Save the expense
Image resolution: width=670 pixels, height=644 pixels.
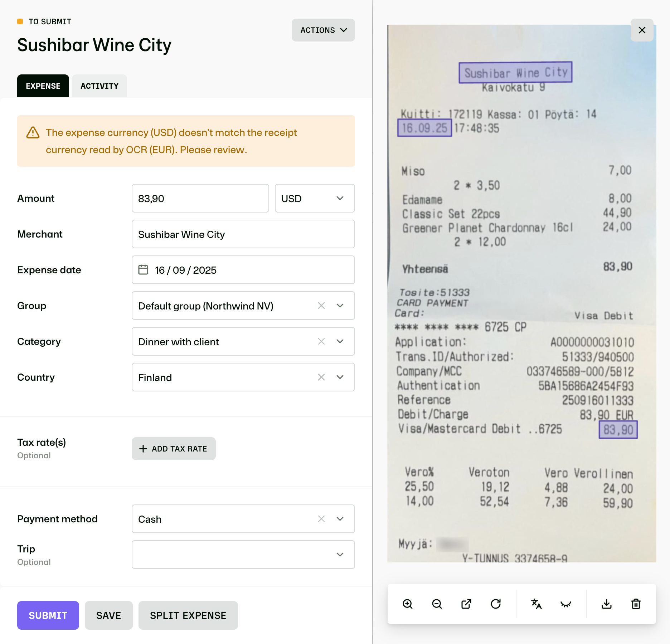tap(109, 615)
